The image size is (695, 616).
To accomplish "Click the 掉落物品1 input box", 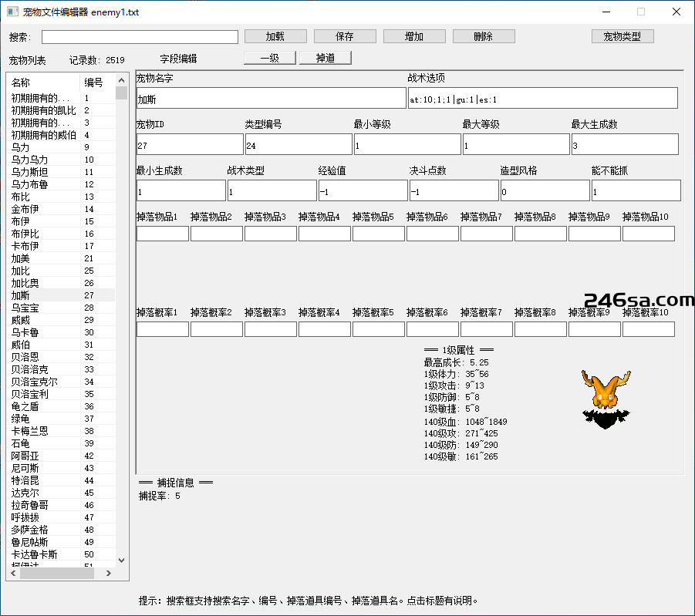I will (163, 234).
